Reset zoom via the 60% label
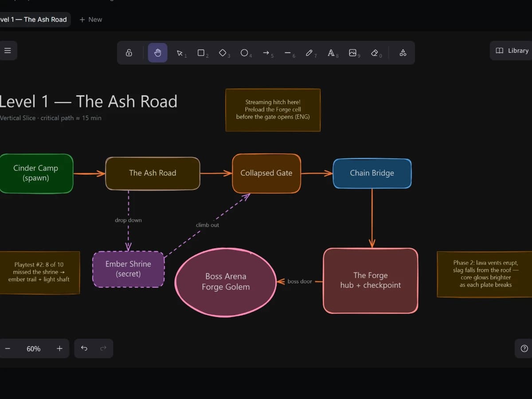Image resolution: width=532 pixels, height=399 pixels. 34,348
